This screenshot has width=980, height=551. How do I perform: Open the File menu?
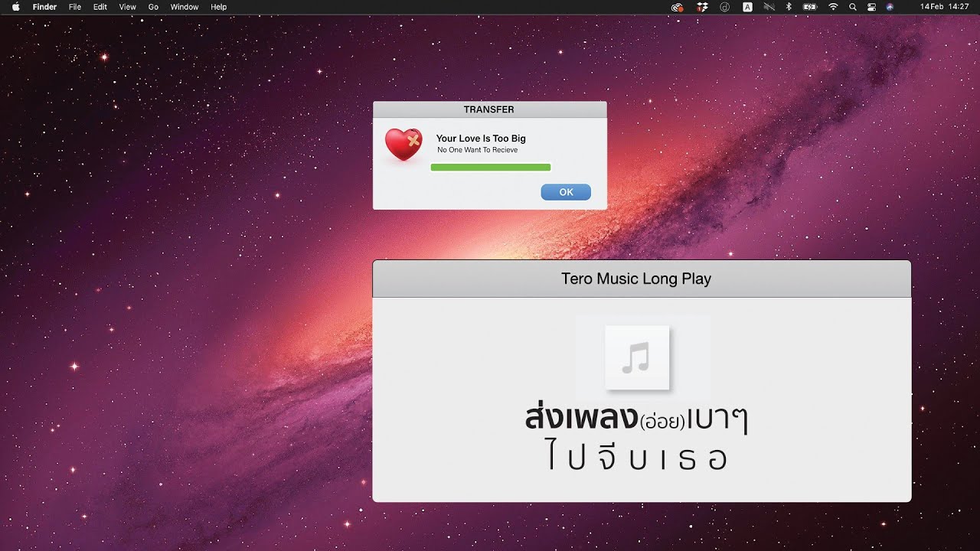point(75,7)
